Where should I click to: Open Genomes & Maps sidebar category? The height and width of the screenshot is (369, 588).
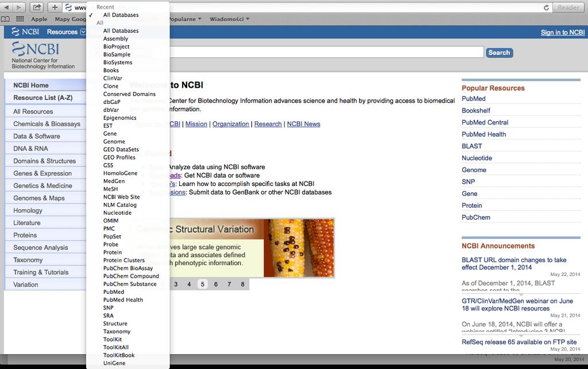tap(45, 198)
